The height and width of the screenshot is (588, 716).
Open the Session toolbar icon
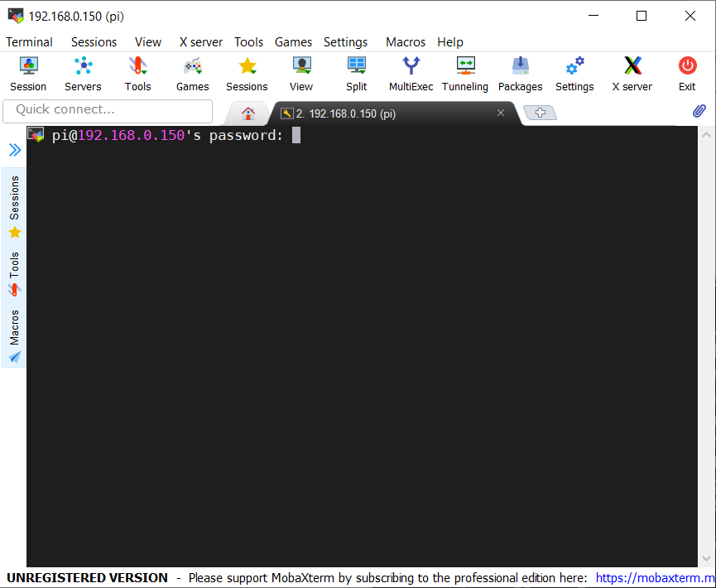[x=28, y=74]
